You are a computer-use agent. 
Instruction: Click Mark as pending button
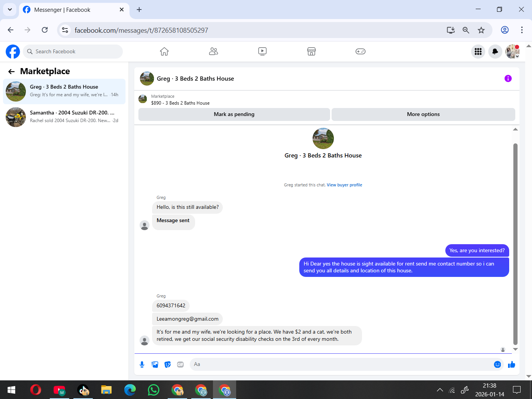(x=234, y=114)
